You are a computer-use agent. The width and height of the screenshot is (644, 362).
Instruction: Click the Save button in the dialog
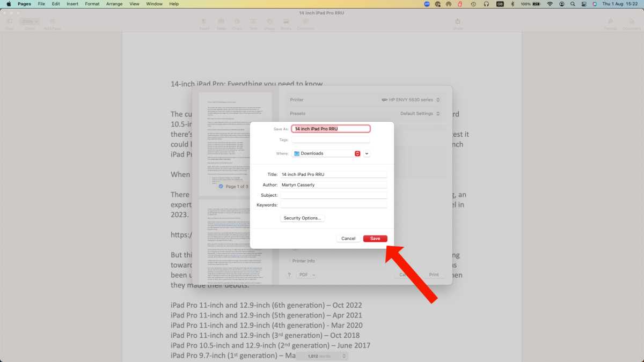[x=375, y=239]
